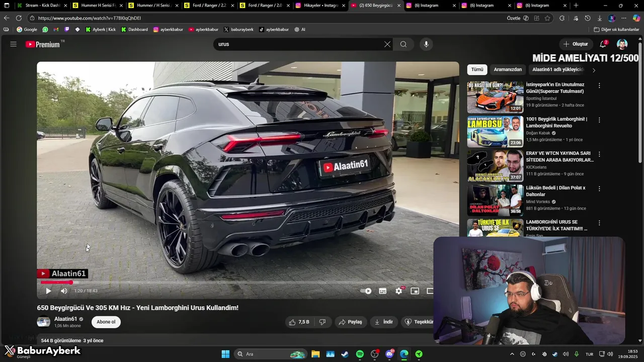Open the Alaatin61 channel name link
The width and height of the screenshot is (644, 362).
(65, 319)
